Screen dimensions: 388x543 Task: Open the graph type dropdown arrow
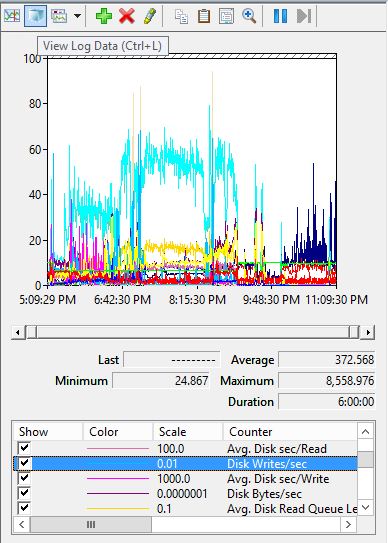77,16
